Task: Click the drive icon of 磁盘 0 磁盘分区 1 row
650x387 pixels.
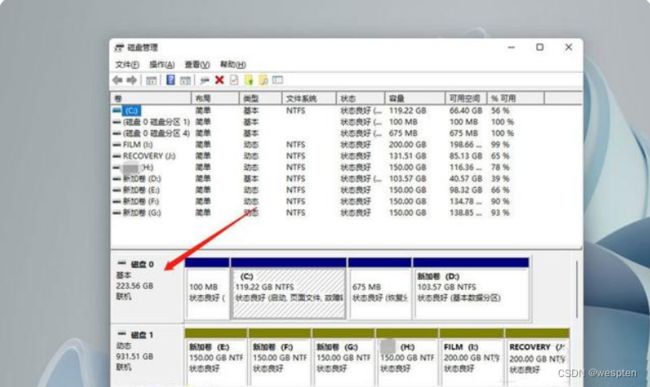Action: pos(117,122)
